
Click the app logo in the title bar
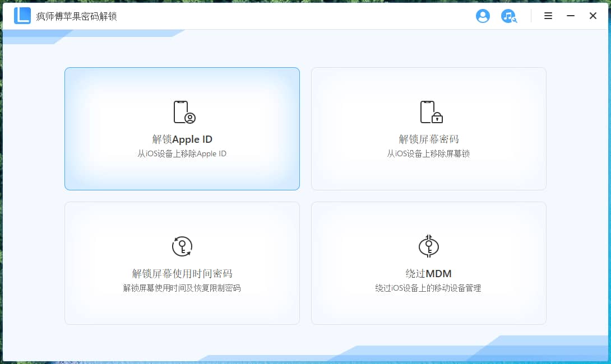point(22,16)
